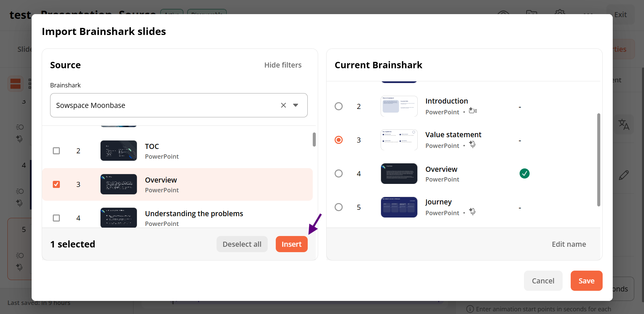Cancel the import dialog
The height and width of the screenshot is (314, 644).
pyautogui.click(x=543, y=281)
